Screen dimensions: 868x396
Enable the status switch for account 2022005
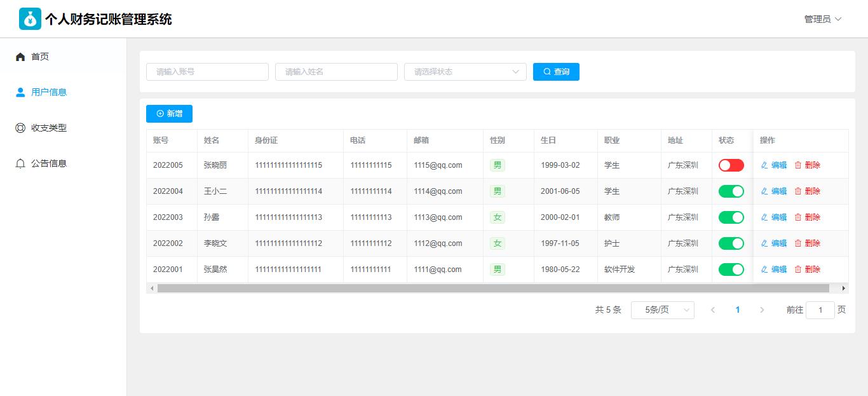[731, 165]
